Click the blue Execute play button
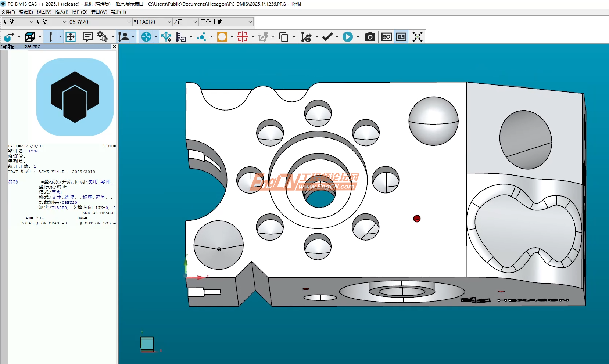This screenshot has height=364, width=609. tap(347, 37)
